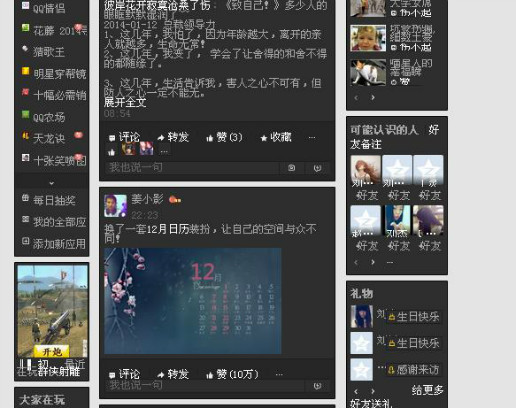Image resolution: width=516 pixels, height=408 pixels.
Task: Click like thumb icon before liker avatars
Action: 112,152
